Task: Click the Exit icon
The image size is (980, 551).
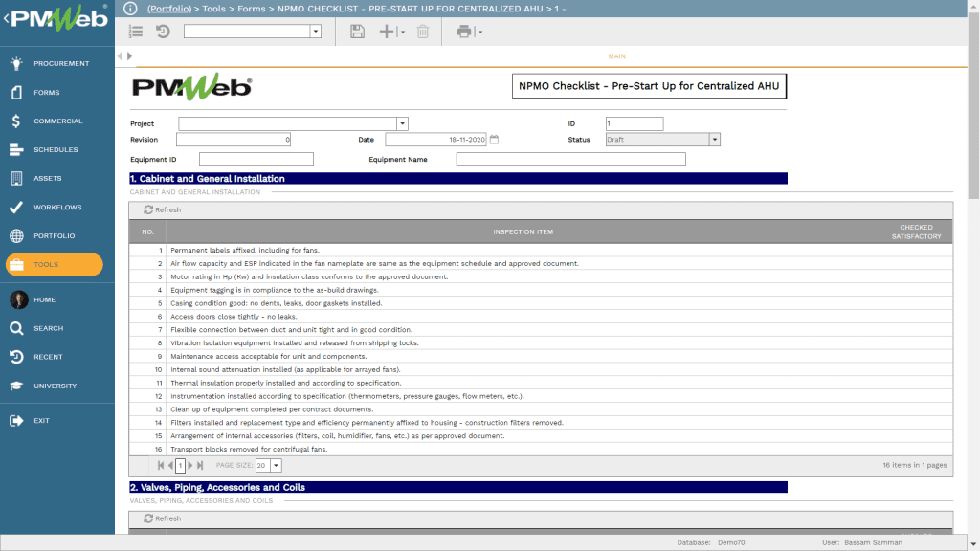Action: click(16, 421)
